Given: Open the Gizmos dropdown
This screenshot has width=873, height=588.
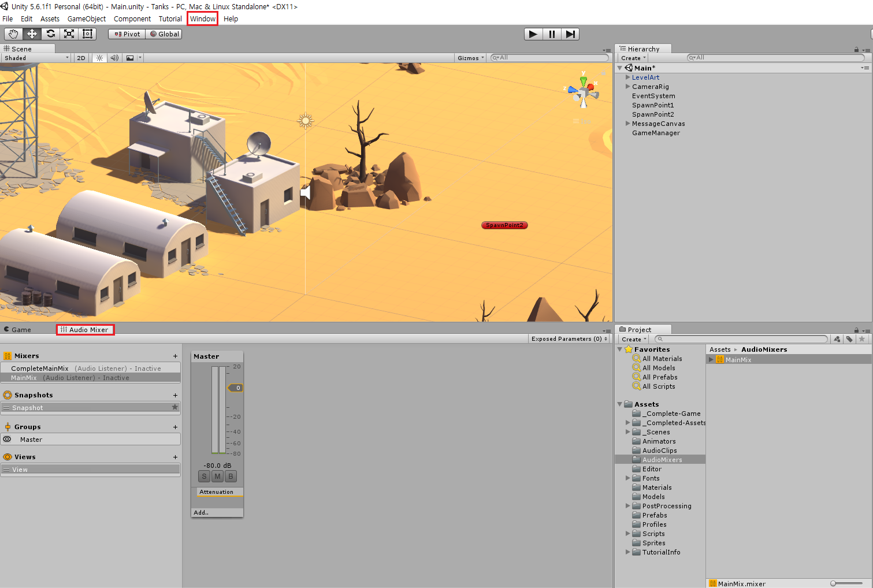Looking at the screenshot, I should click(x=470, y=57).
